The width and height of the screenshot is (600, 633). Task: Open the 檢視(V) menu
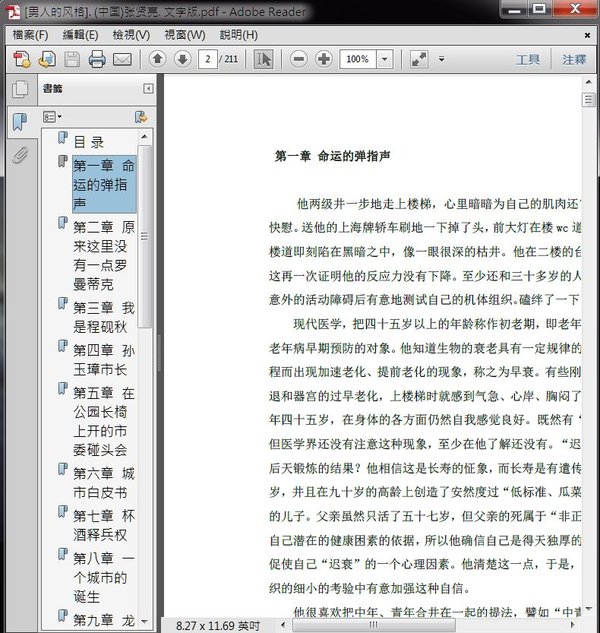point(131,35)
